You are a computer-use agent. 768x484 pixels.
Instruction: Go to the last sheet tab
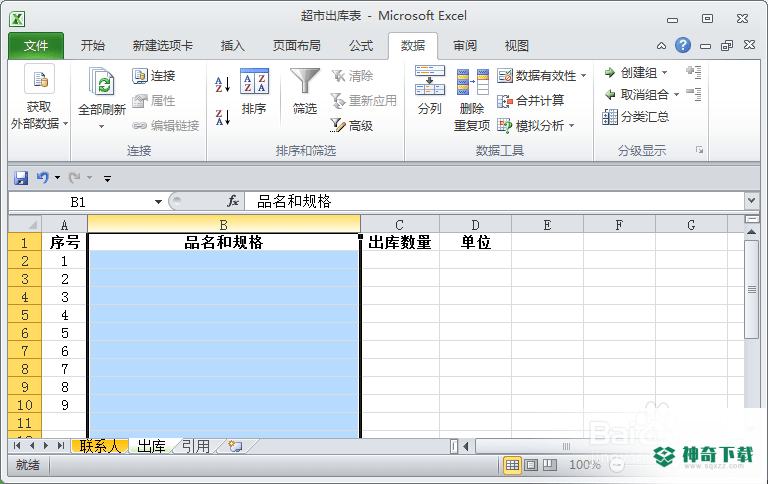(61, 446)
